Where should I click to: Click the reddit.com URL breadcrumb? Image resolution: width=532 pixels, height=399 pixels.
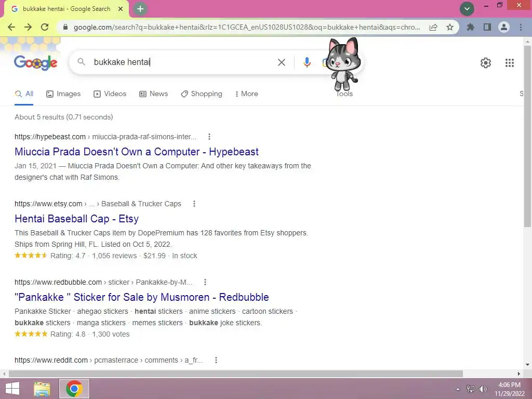click(109, 361)
